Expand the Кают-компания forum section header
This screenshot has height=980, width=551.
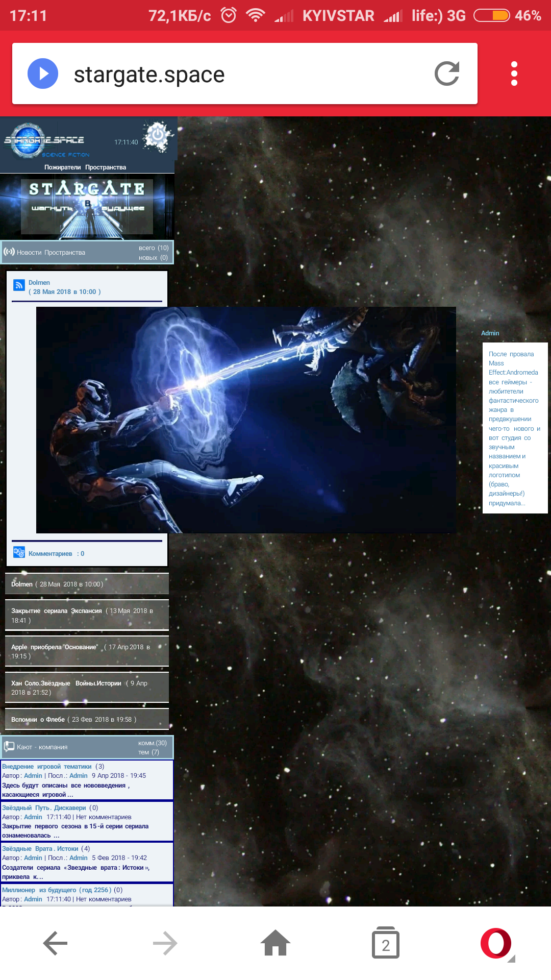pos(87,747)
